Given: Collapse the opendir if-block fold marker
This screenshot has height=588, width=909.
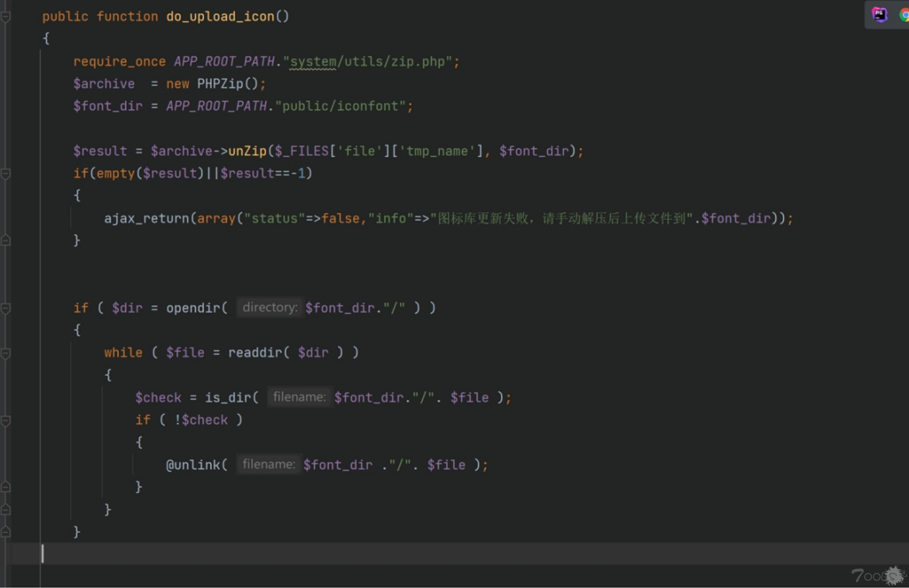Looking at the screenshot, I should [x=5, y=308].
